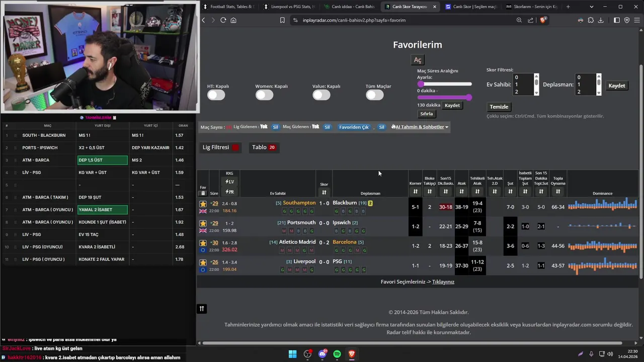Share this page link
The height and width of the screenshot is (362, 644).
pos(531,20)
